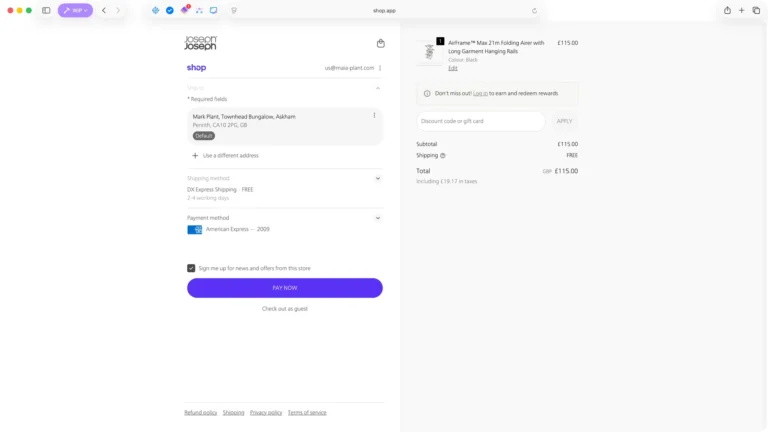Open the shopping bag icon
The image size is (768, 432).
tap(381, 43)
